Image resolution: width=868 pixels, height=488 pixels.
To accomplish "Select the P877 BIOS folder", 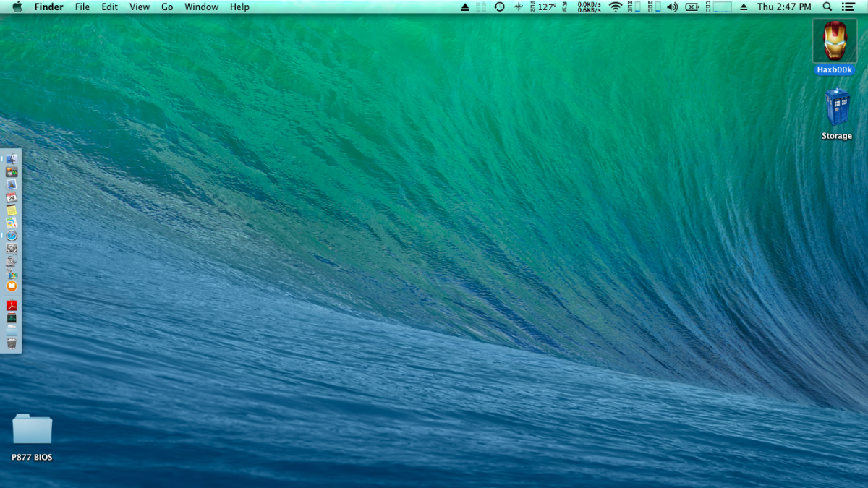I will point(32,430).
